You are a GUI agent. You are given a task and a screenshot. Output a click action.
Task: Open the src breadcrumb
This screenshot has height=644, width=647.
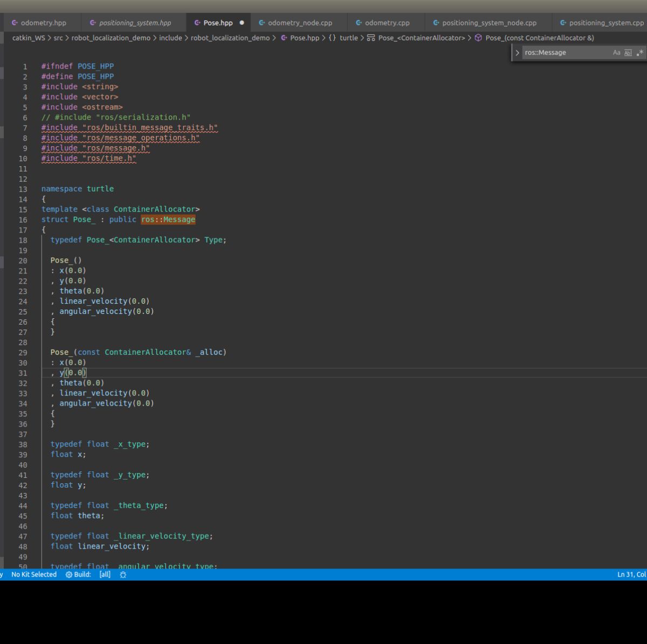pos(58,38)
